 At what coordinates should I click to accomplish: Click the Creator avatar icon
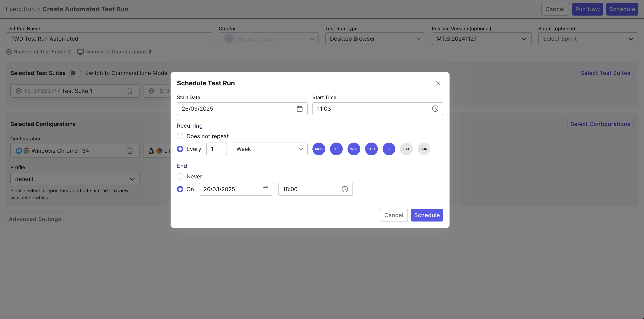229,39
